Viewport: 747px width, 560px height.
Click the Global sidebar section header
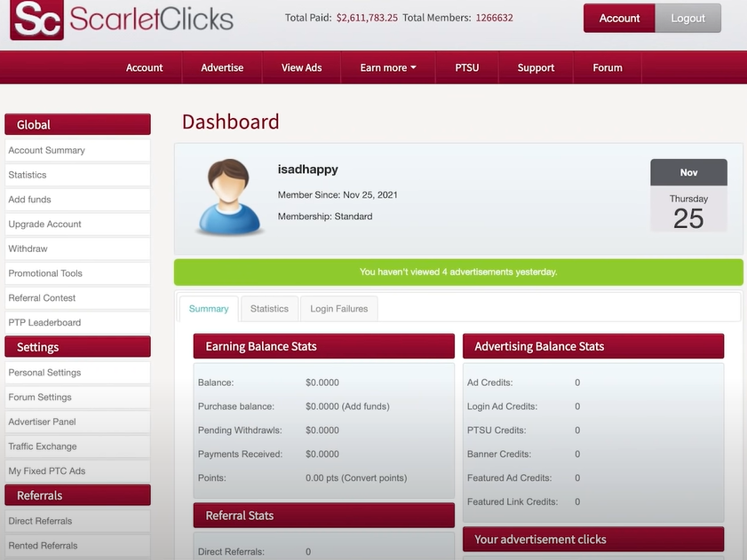click(77, 124)
